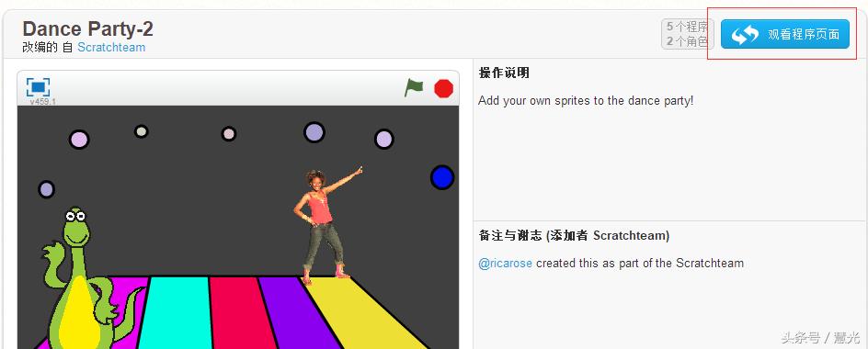The image size is (868, 349).
Task: Click the 操作说明 heading
Action: tap(504, 73)
